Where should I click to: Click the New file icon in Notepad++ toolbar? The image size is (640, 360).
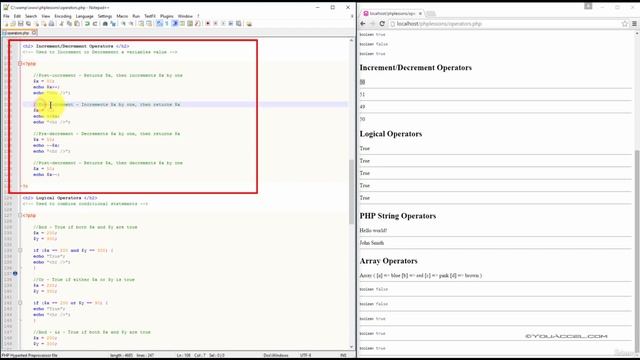coord(6,24)
